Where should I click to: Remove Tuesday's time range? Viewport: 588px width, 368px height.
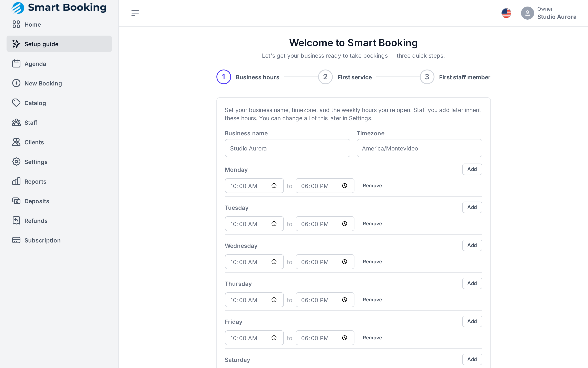click(x=372, y=224)
